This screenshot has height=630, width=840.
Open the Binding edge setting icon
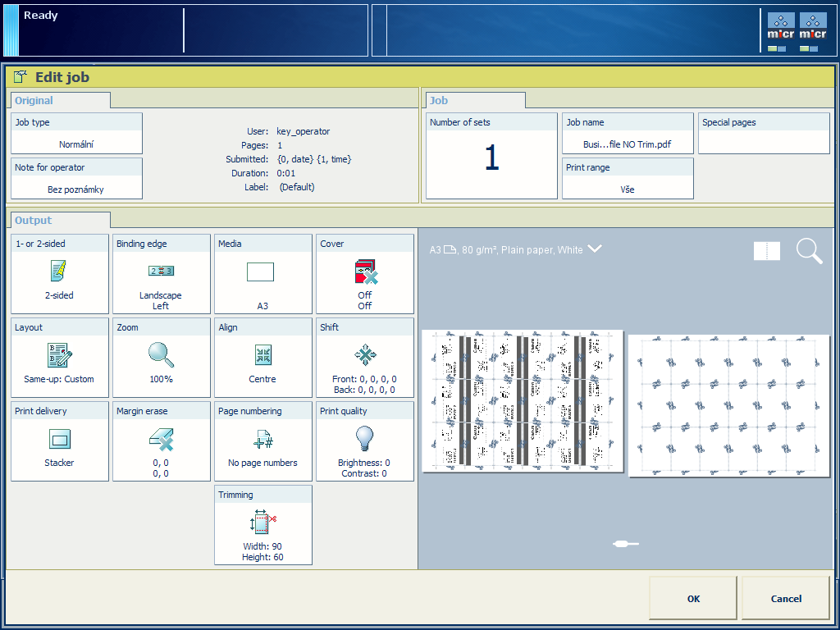coord(161,271)
